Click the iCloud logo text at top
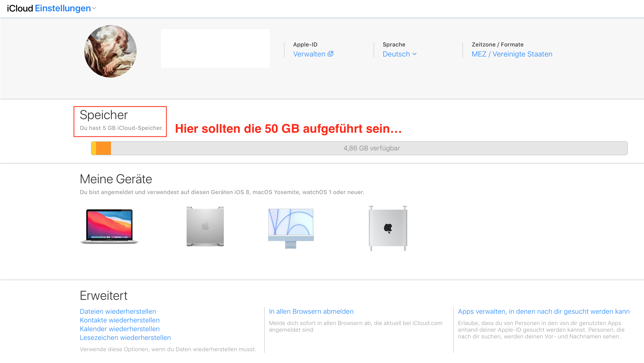 (x=20, y=8)
